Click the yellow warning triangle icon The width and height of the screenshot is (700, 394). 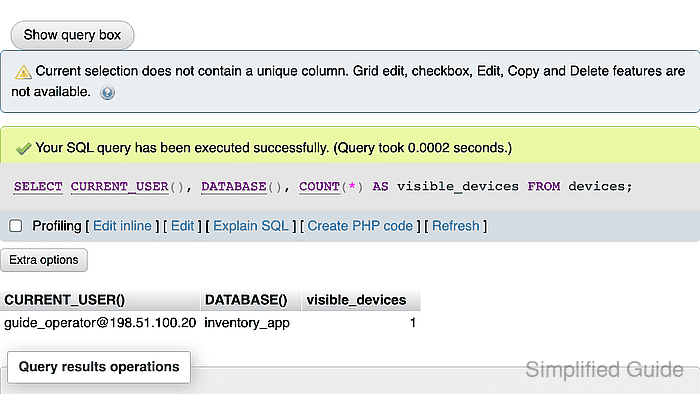pos(23,72)
